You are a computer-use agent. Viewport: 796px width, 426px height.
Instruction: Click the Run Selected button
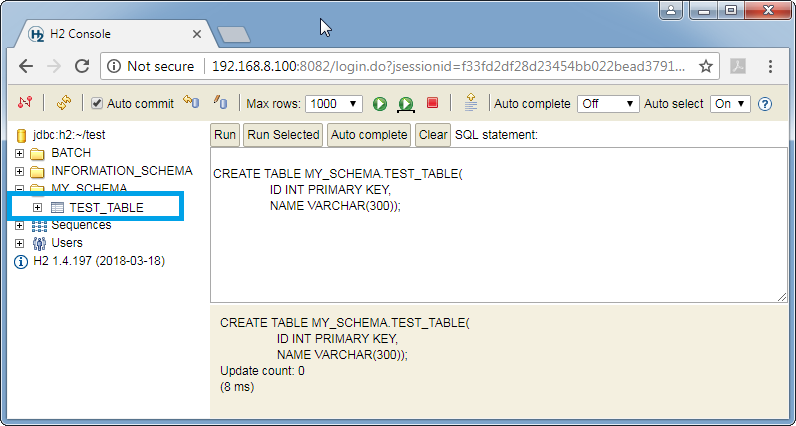click(283, 135)
